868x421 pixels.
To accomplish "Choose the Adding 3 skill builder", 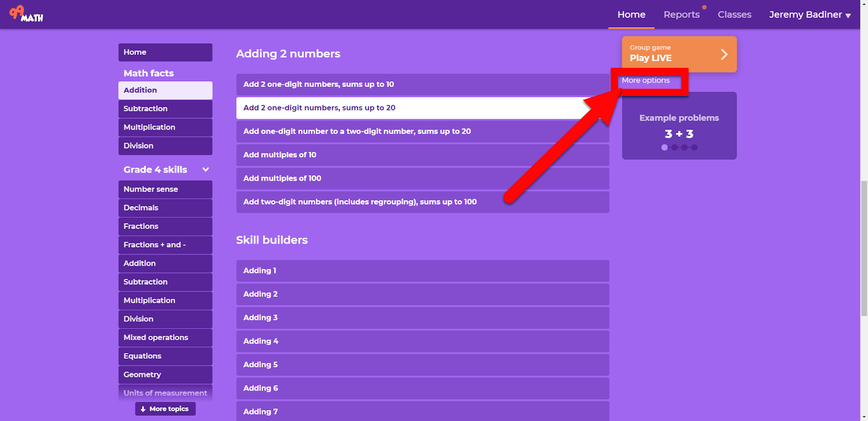I will tap(423, 318).
